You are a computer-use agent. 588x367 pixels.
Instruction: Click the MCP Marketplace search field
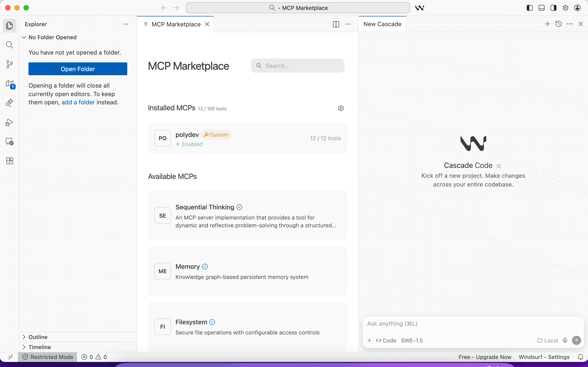[x=297, y=66]
